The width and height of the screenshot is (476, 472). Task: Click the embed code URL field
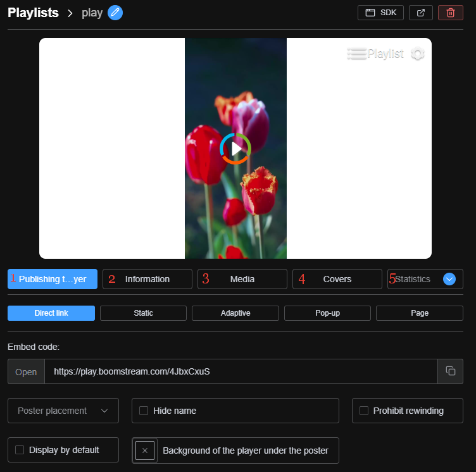click(x=241, y=371)
